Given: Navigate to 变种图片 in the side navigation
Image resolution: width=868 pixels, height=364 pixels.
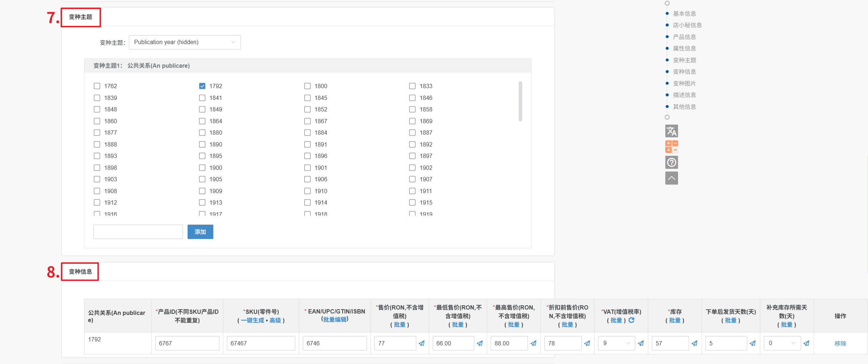Looking at the screenshot, I should [x=684, y=83].
